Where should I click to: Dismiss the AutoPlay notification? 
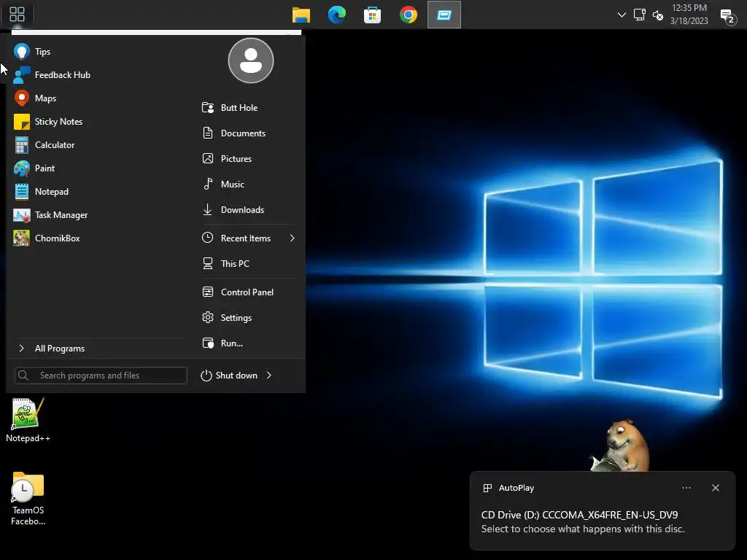(x=715, y=488)
